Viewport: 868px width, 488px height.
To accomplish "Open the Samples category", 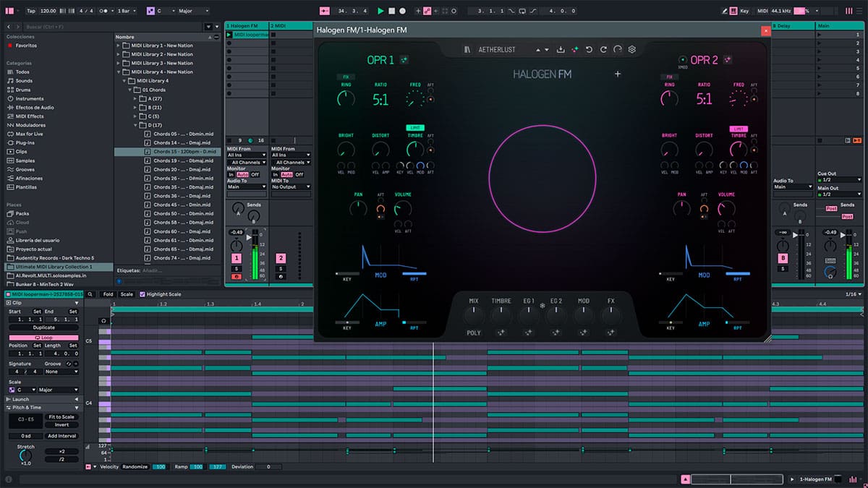I will point(25,160).
